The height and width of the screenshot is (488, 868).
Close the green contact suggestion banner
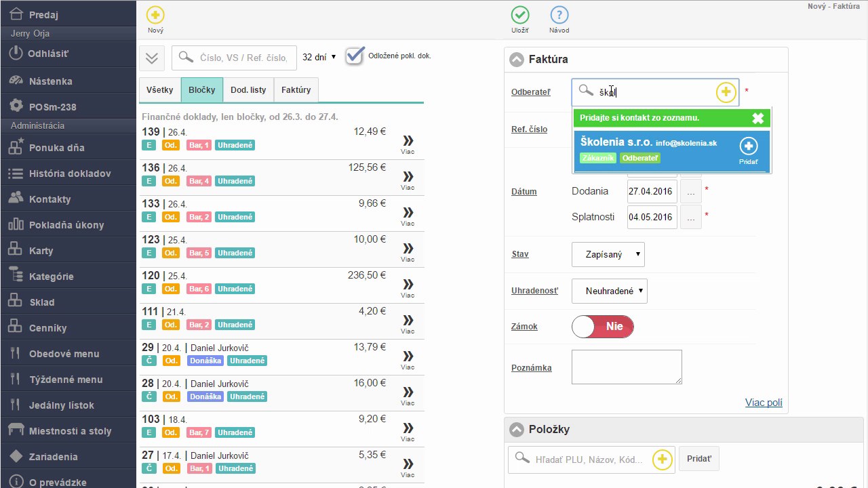(758, 118)
